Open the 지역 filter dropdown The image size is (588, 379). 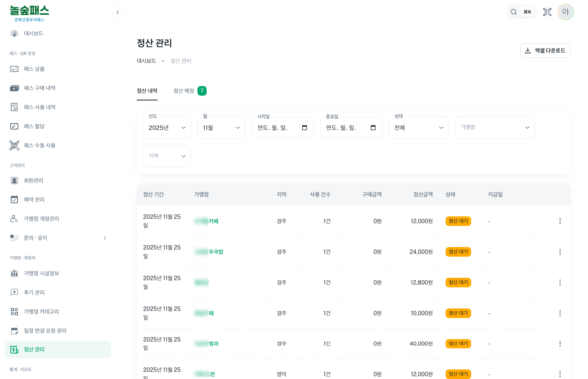pyautogui.click(x=167, y=156)
